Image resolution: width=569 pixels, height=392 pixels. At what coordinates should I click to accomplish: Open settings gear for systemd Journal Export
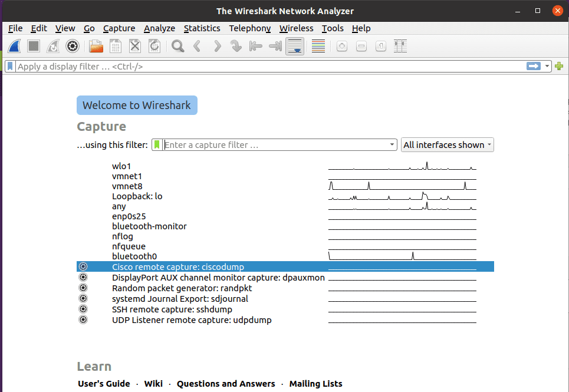point(83,298)
